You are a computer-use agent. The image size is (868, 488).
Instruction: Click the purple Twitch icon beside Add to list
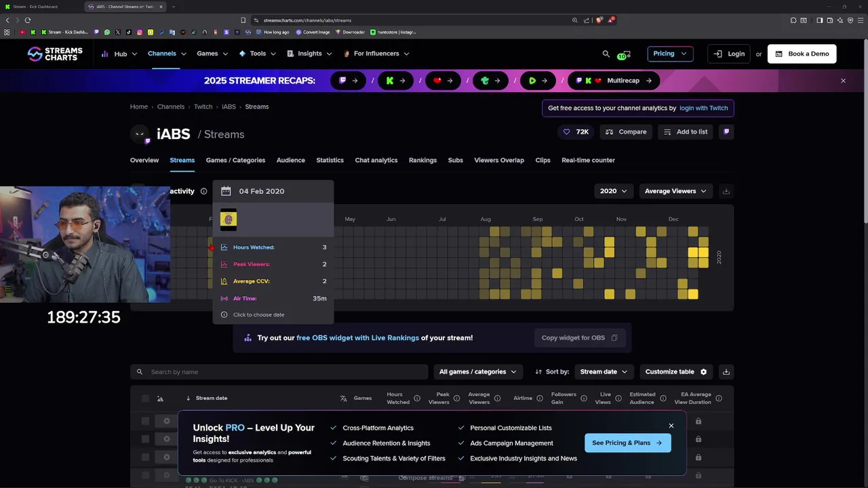coord(726,131)
